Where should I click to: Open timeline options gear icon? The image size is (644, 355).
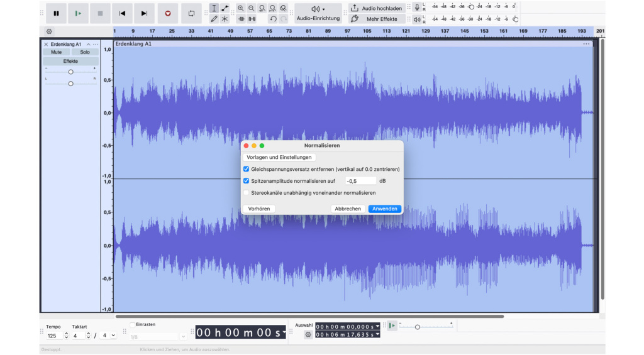pos(49,31)
